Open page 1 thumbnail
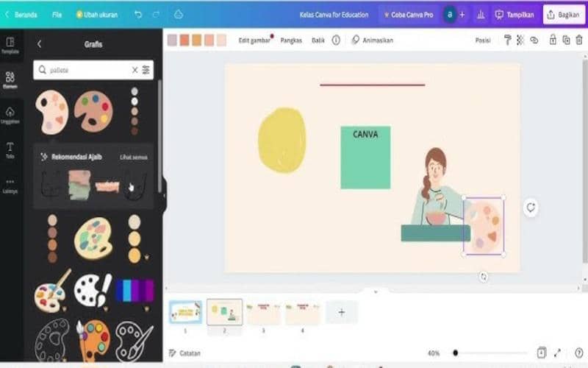The image size is (588, 368). click(x=186, y=312)
